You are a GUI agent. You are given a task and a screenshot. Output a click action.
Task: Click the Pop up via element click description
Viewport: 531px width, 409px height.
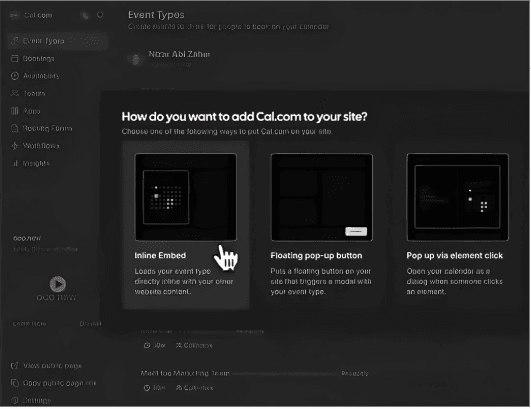click(x=454, y=281)
